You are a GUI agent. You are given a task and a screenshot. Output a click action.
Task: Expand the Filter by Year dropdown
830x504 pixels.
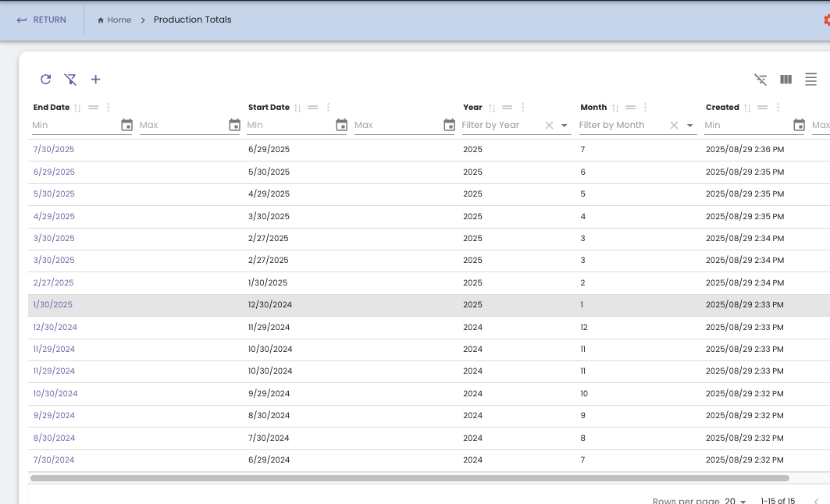click(565, 126)
